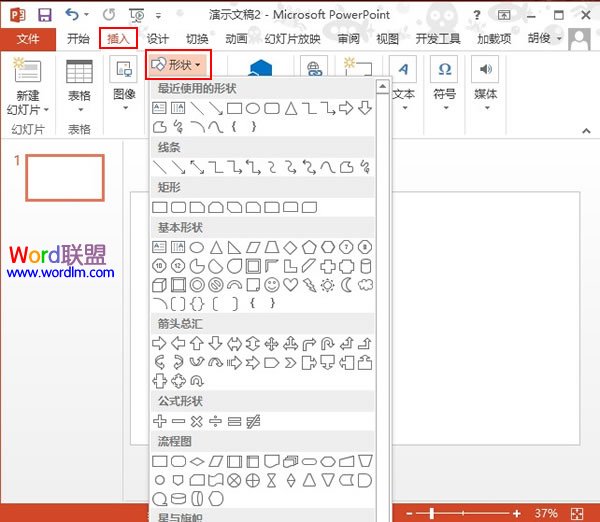This screenshot has width=600, height=522.
Task: Adjust the zoom slider handle
Action: 432,514
